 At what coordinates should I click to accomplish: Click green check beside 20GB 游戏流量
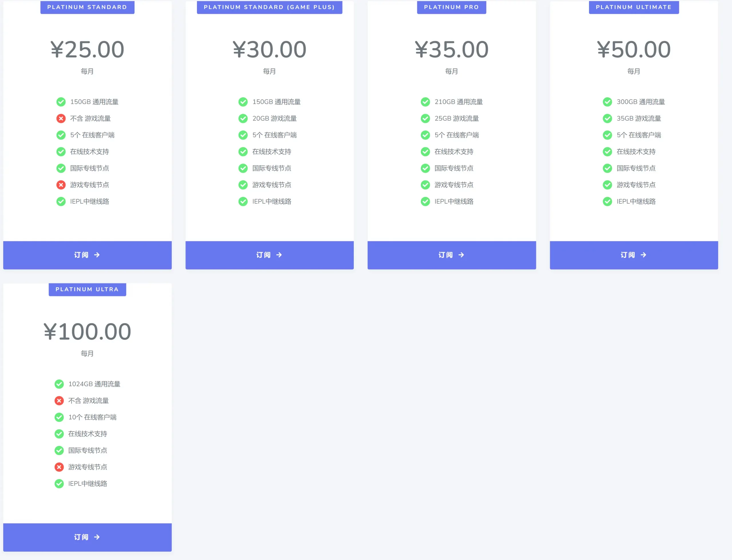tap(243, 118)
